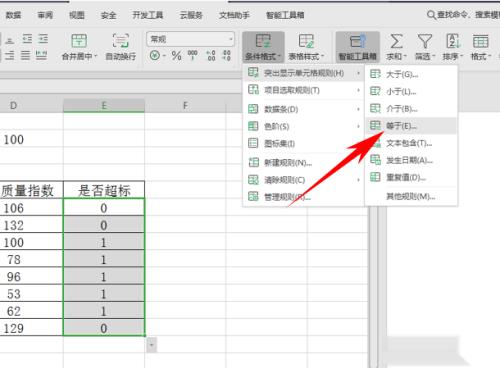Expand the 排序 dropdown arrow
This screenshot has width=500, height=368.
click(462, 56)
